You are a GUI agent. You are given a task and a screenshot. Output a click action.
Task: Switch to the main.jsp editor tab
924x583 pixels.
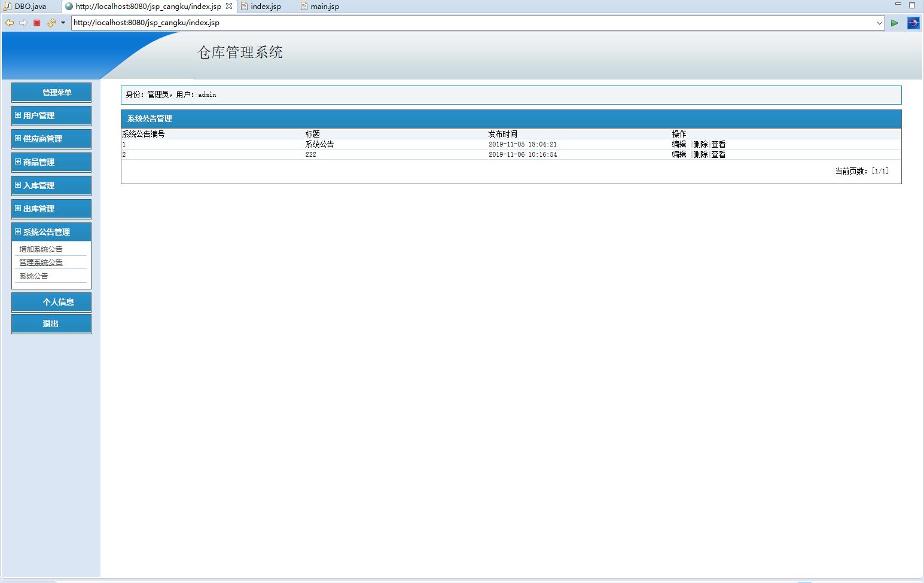pos(324,6)
